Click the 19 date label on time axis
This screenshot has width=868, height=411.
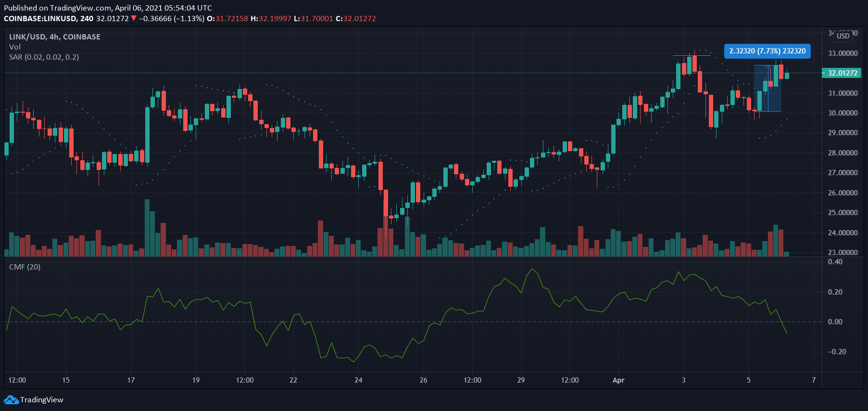(196, 380)
